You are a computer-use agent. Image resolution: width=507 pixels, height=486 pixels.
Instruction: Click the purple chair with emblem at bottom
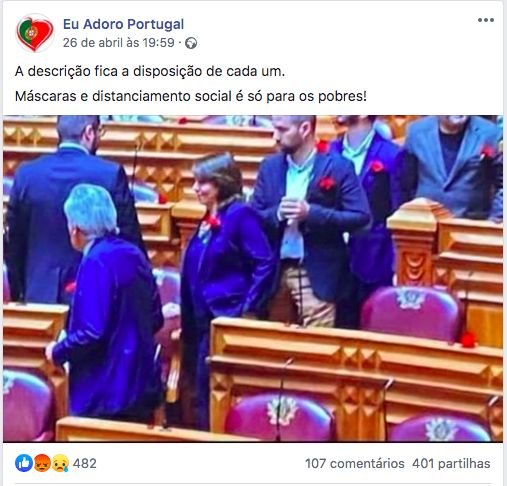(279, 418)
